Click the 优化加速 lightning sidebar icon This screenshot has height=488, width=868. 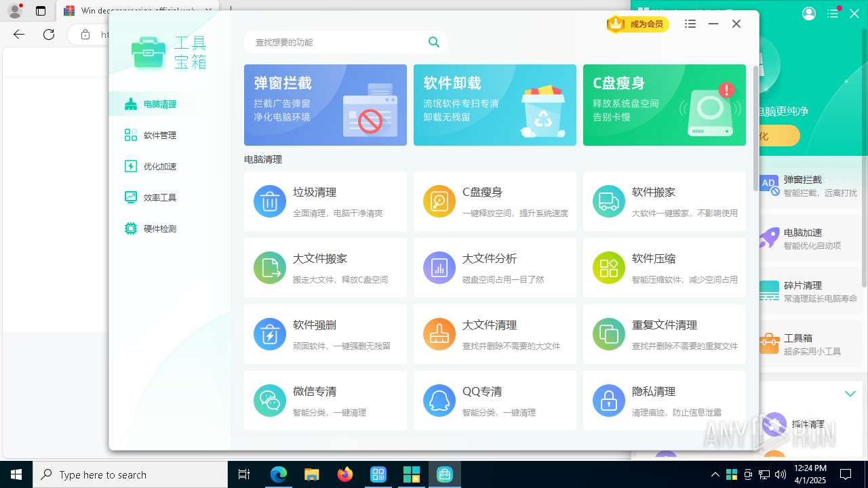point(131,166)
